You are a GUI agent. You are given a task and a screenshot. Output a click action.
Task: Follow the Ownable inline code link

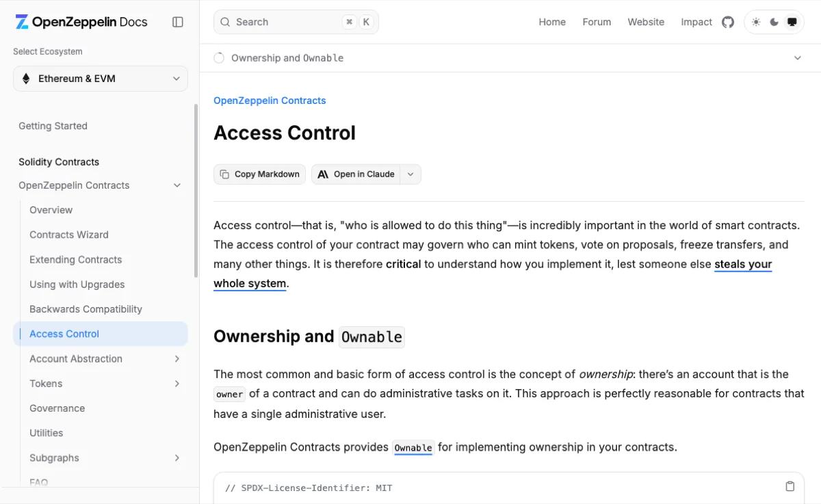(x=413, y=448)
